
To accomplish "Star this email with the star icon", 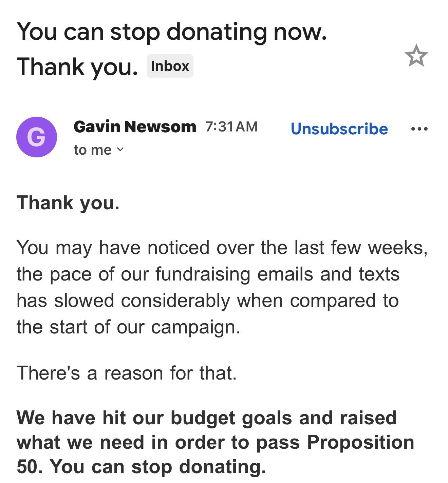I will [416, 55].
